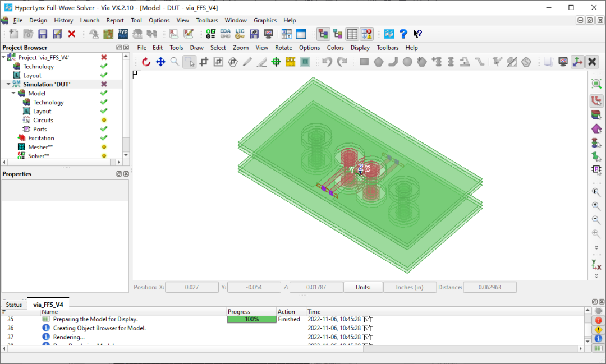The width and height of the screenshot is (606, 364).
Task: Close the Project Browser panel
Action: 126,48
